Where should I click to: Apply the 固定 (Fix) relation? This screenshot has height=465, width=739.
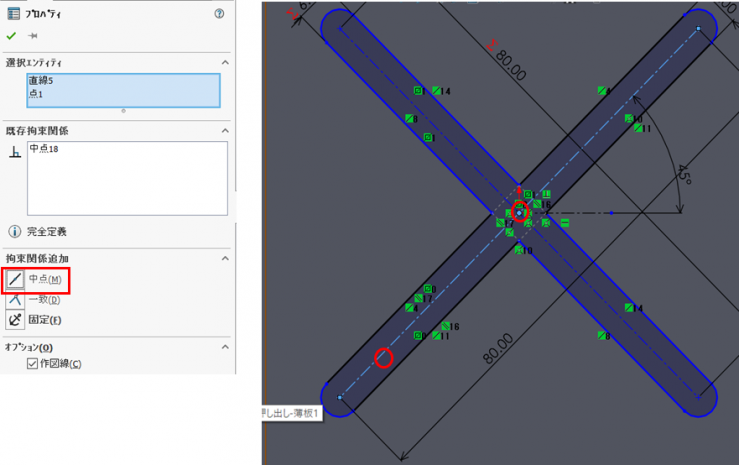point(15,320)
